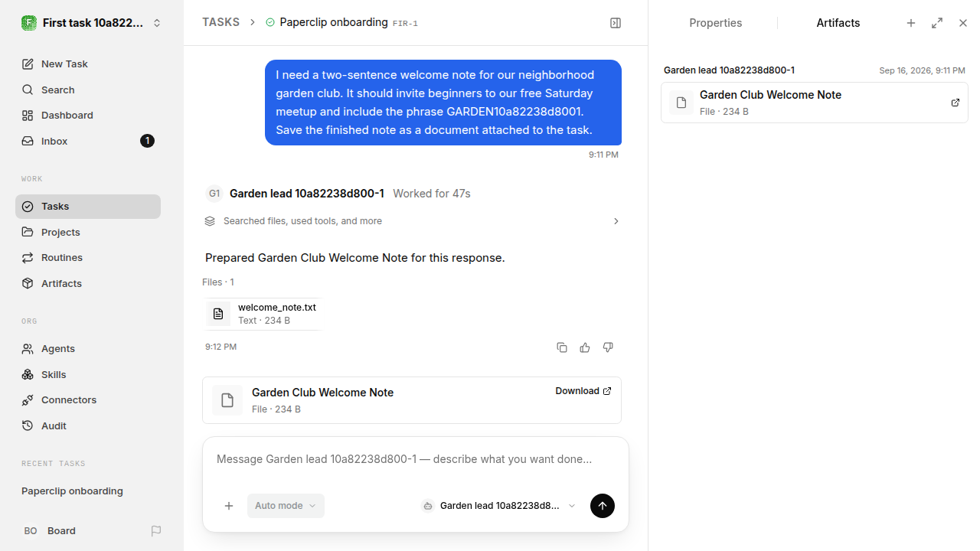Image resolution: width=980 pixels, height=551 pixels.
Task: Download the Garden Club Welcome Note
Action: tap(583, 391)
